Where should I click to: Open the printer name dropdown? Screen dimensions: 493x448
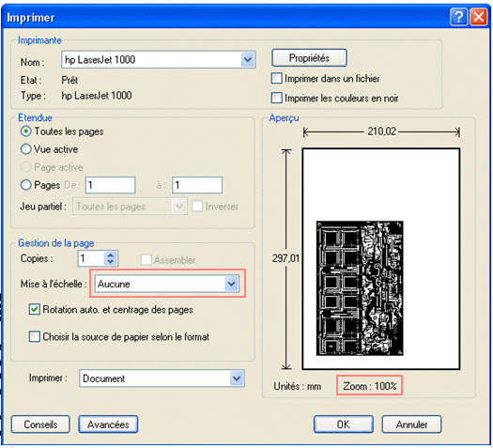pyautogui.click(x=248, y=59)
